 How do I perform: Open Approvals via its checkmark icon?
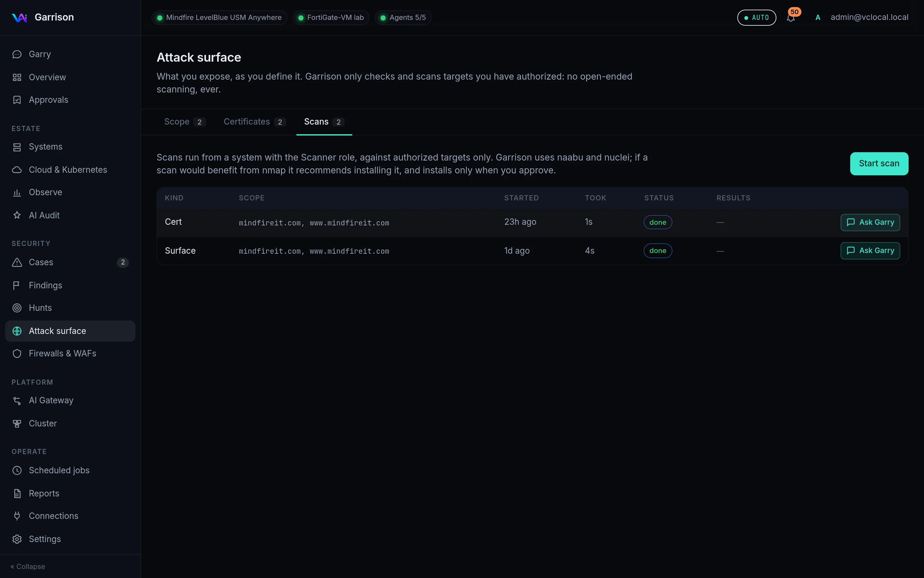(x=17, y=100)
